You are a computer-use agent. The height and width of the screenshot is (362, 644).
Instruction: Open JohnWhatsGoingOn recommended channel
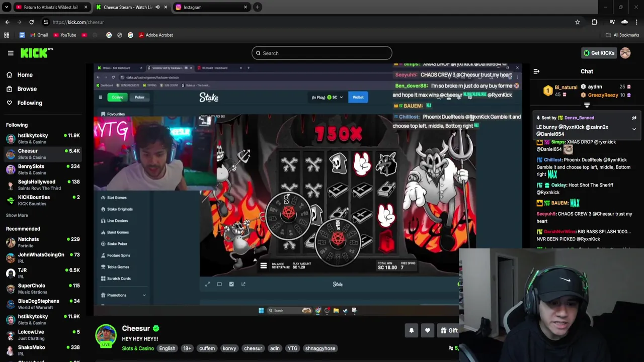(x=43, y=257)
